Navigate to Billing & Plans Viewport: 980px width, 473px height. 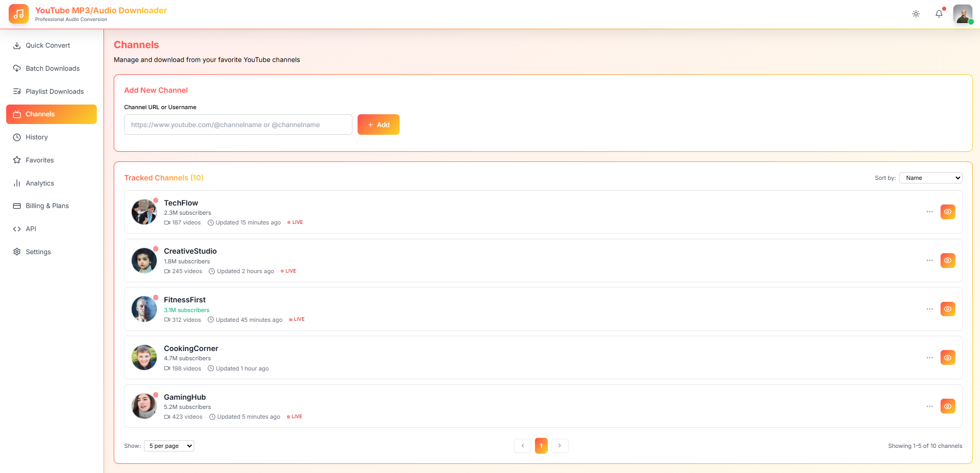pos(47,206)
